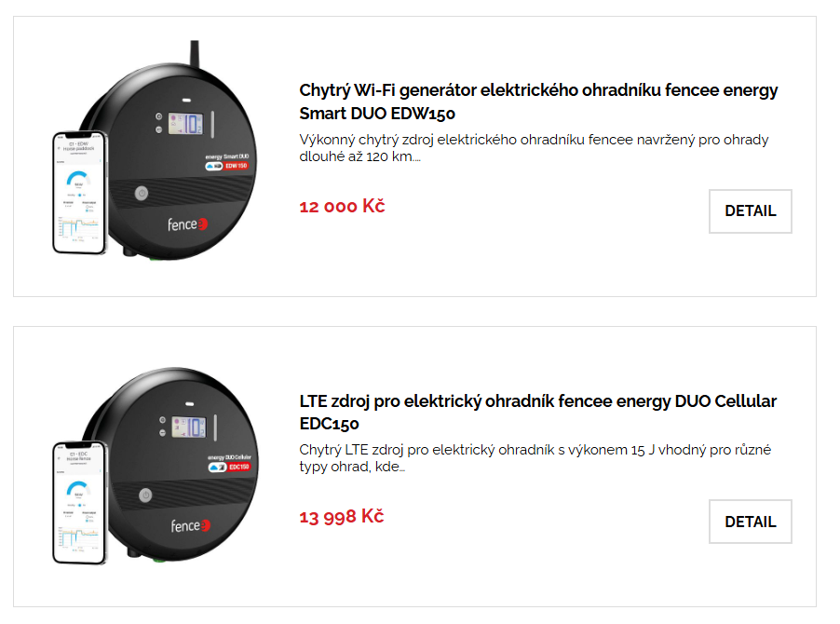This screenshot has height=624, width=840.
Task: Click the LCD display on EDC150 generator
Action: 190,429
